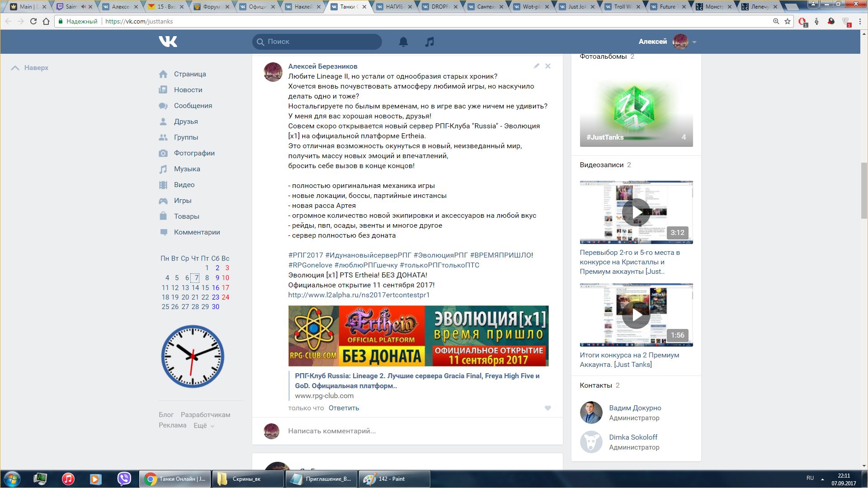Like the post with heart icon
This screenshot has height=488, width=868.
(547, 408)
